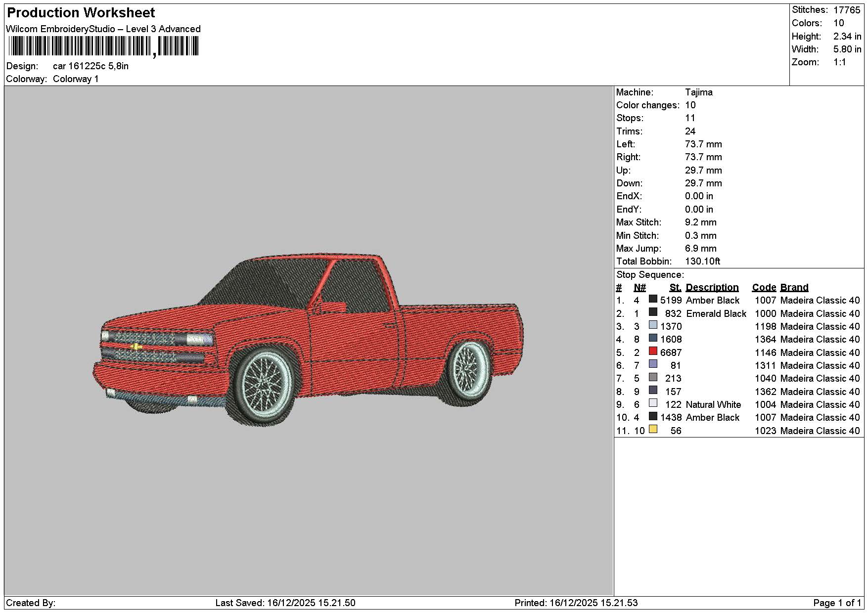The image size is (868, 613).
Task: Click stitch count 6687 in row 5
Action: point(671,352)
